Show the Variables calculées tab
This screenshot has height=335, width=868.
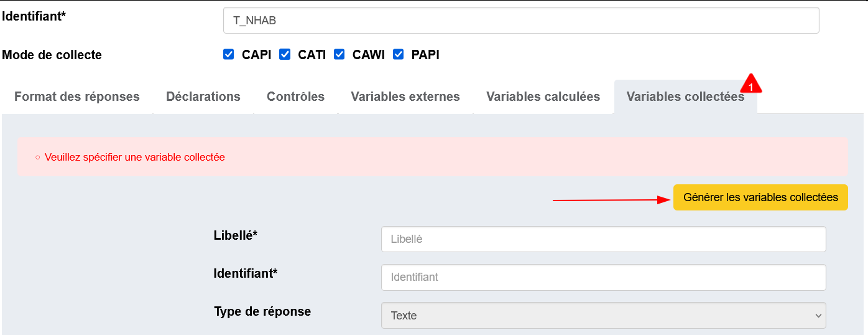(x=543, y=97)
